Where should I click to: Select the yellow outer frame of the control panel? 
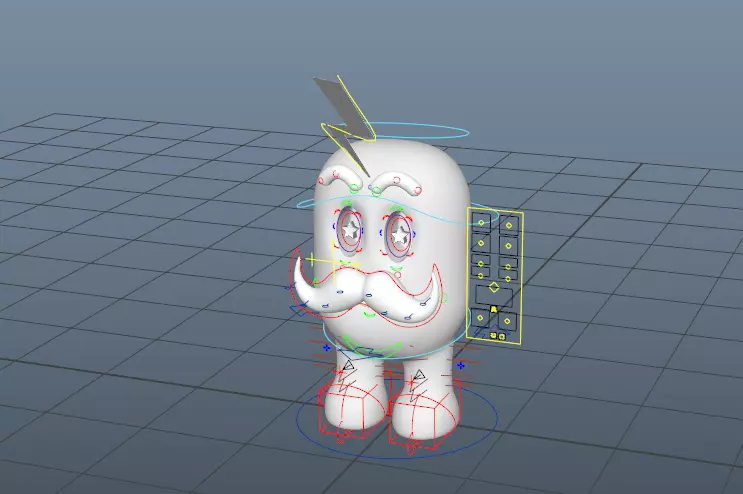(495, 275)
